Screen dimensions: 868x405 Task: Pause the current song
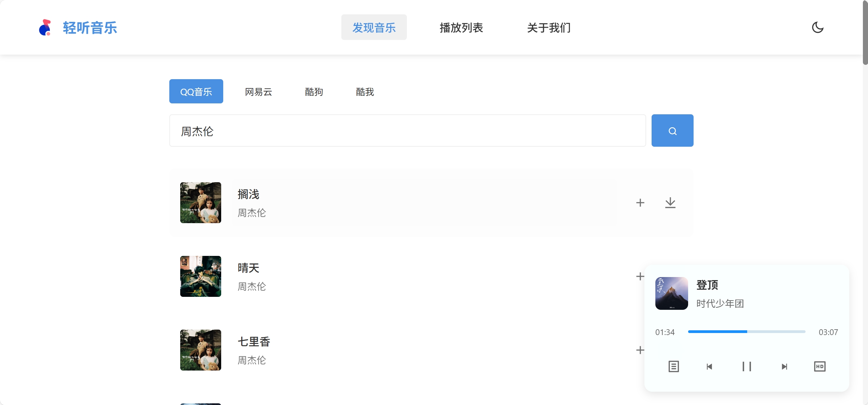coord(747,366)
